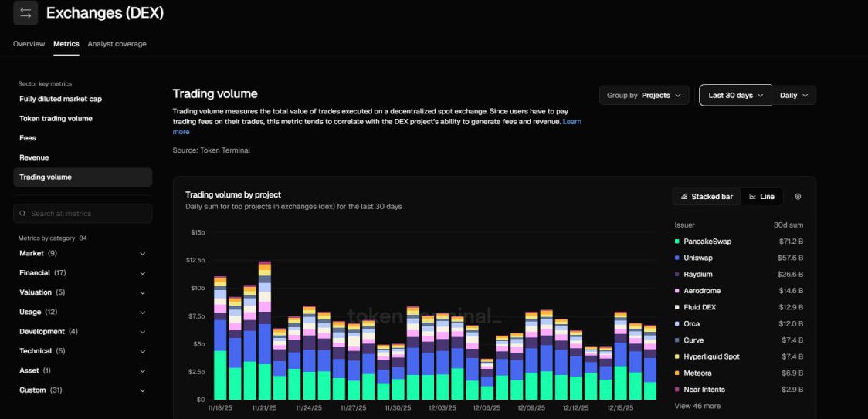Expand the Development (4) category

tap(83, 332)
